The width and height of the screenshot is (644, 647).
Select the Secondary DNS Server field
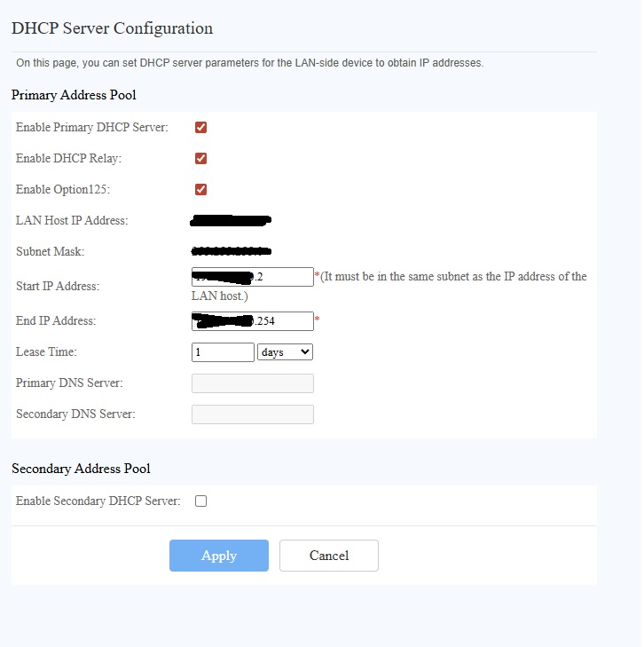(x=253, y=414)
